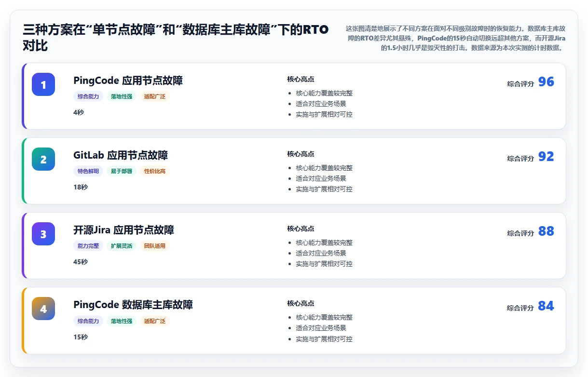Select the 能力完整 tag
588x377 pixels.
[88, 246]
